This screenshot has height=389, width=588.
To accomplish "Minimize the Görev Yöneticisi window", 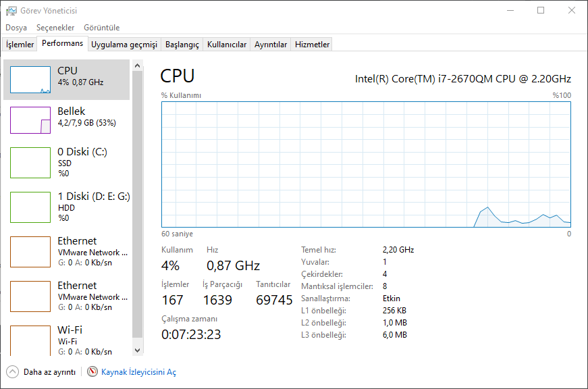I will tap(510, 11).
